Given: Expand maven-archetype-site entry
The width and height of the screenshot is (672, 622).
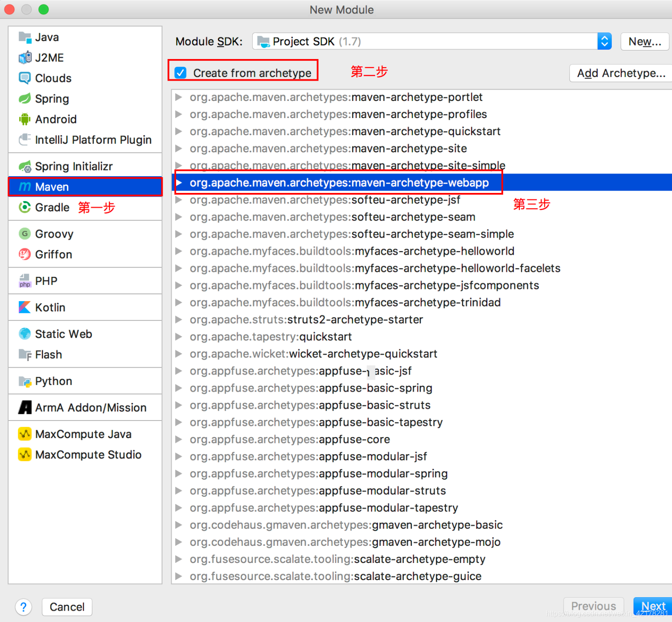Looking at the screenshot, I should (x=179, y=149).
